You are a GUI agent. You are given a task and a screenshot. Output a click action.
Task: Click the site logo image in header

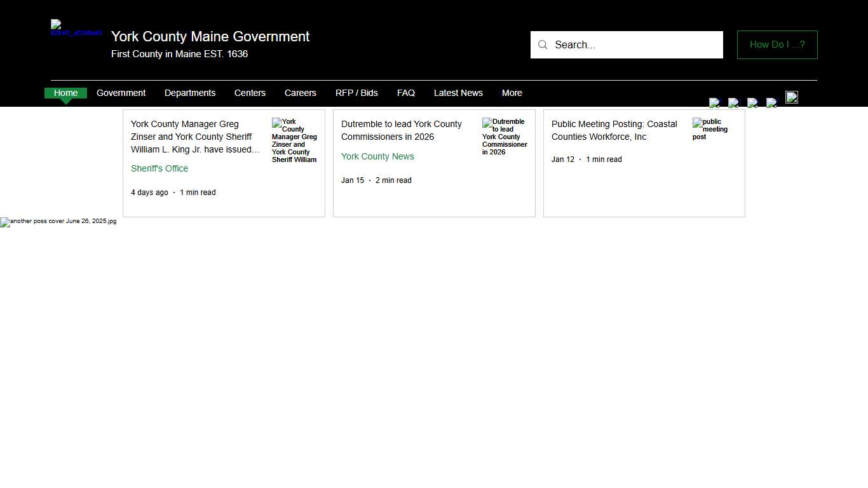(x=76, y=29)
